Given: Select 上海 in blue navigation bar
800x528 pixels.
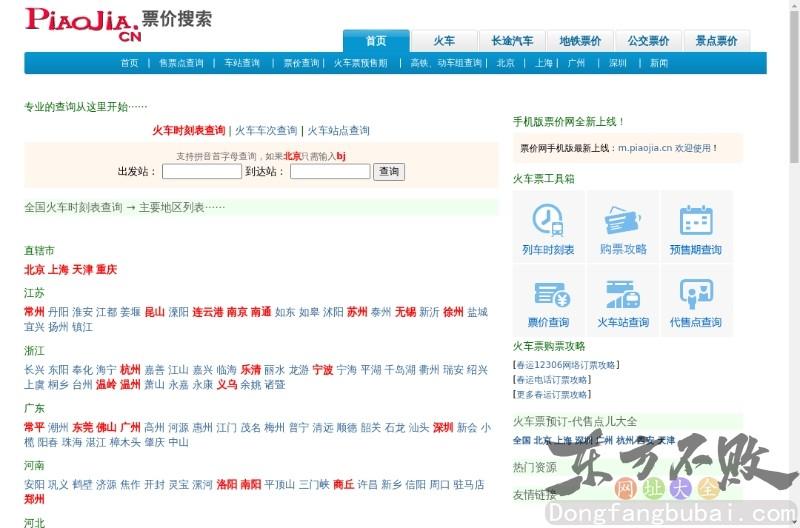Looking at the screenshot, I should coord(544,63).
